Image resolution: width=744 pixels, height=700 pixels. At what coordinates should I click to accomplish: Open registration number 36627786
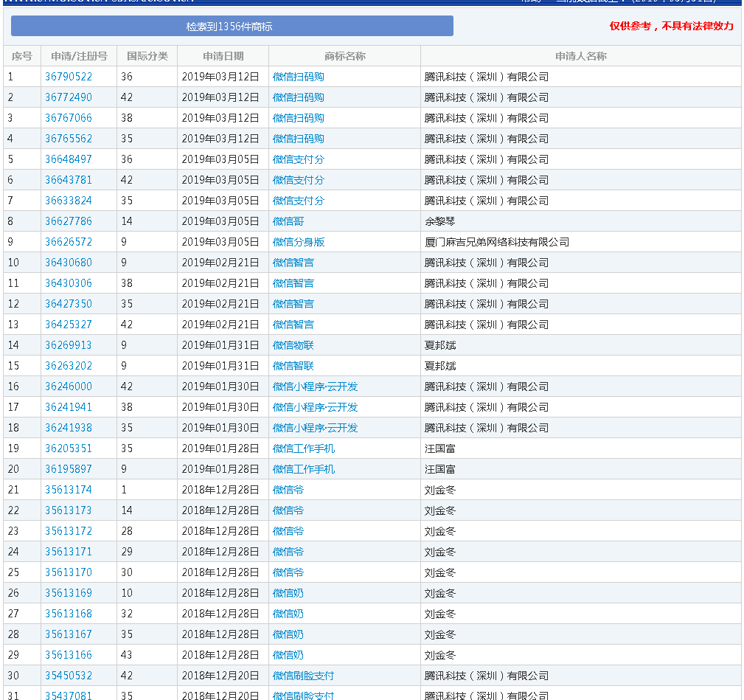tap(69, 221)
